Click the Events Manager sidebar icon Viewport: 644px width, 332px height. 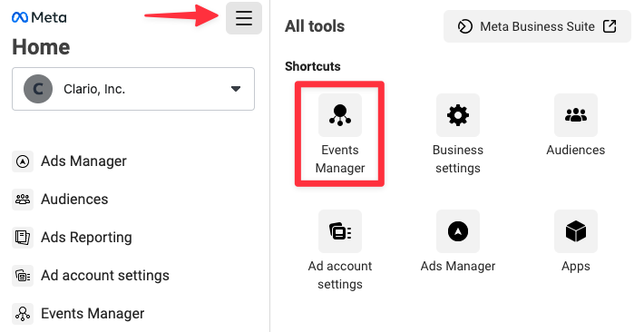tap(23, 314)
